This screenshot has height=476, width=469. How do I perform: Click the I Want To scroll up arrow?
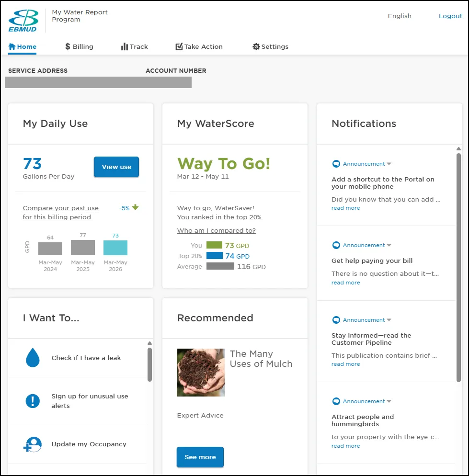click(149, 343)
